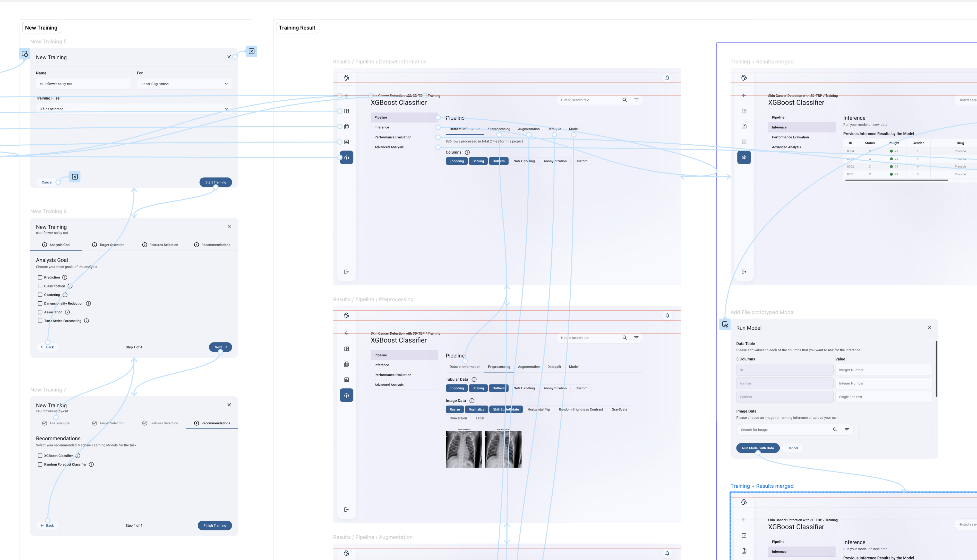
Task: Click back arrow in Preprocessing frame sidebar
Action: pyautogui.click(x=346, y=334)
